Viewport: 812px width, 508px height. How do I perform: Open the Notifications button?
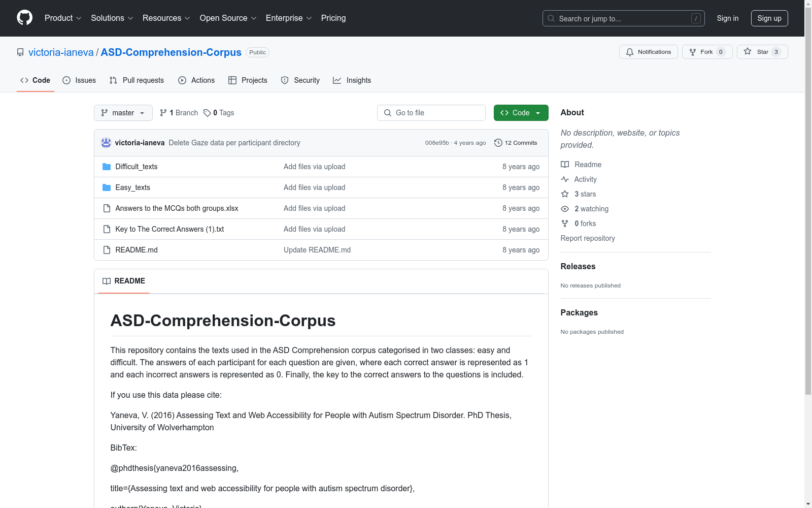pyautogui.click(x=649, y=52)
